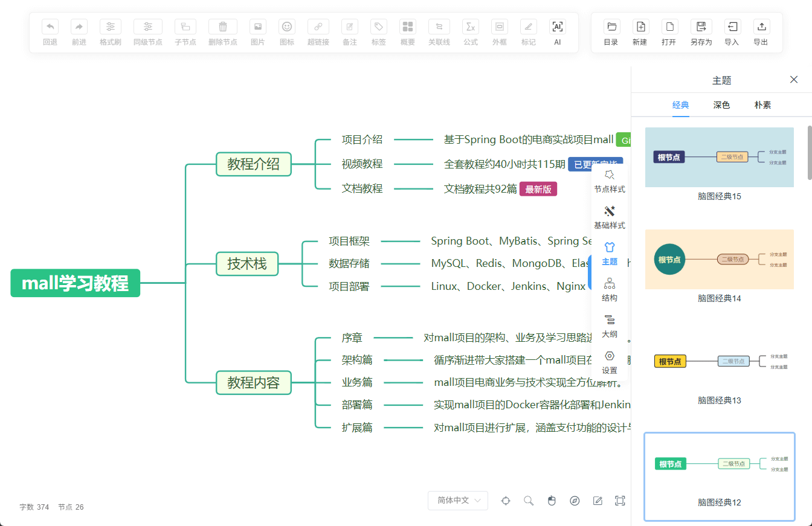Toggle edit mode pencil icon at bottom
This screenshot has width=812, height=526.
[598, 501]
